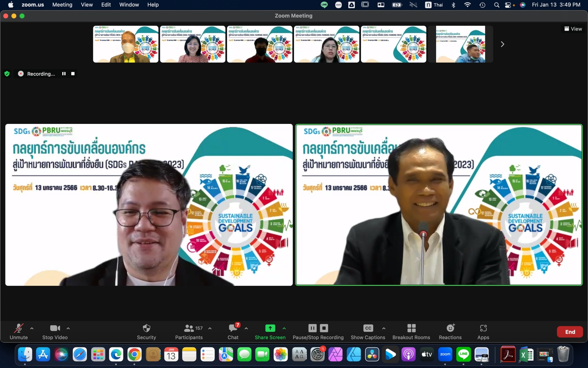Open the Chat panel
Screen dimensions: 588x368
coord(233,329)
